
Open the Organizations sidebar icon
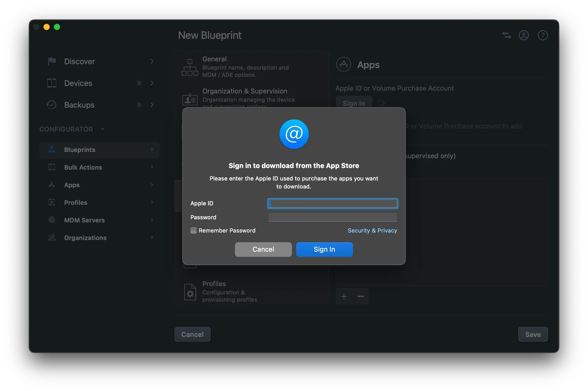pyautogui.click(x=52, y=237)
